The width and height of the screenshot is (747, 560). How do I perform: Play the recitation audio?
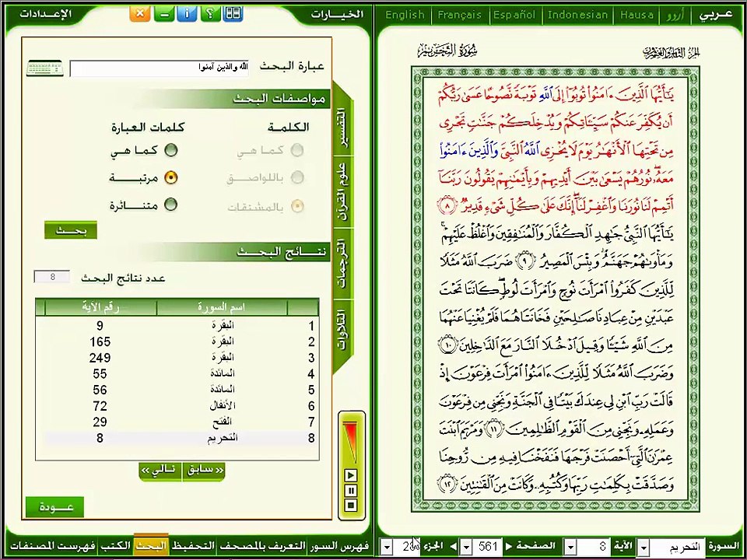coord(351,475)
